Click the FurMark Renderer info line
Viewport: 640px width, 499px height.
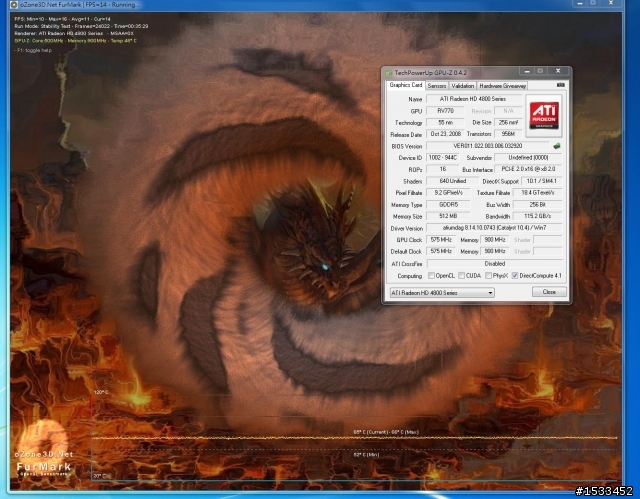[74, 33]
